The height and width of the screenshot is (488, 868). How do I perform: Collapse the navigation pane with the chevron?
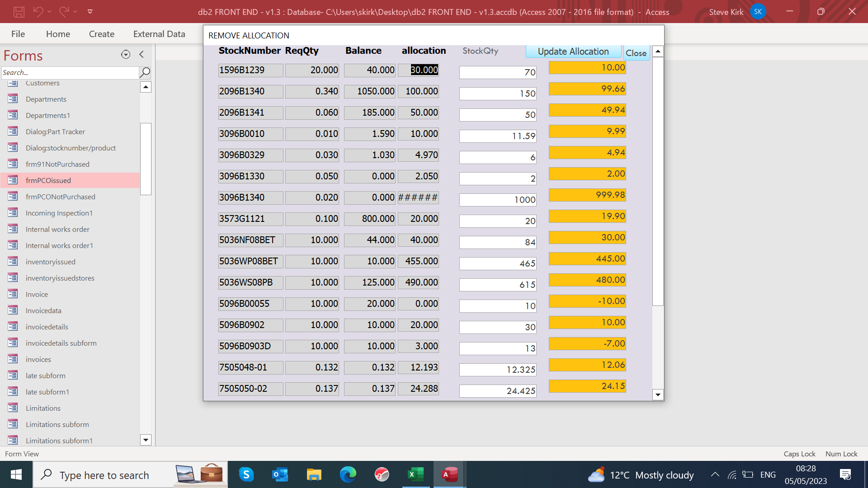142,55
